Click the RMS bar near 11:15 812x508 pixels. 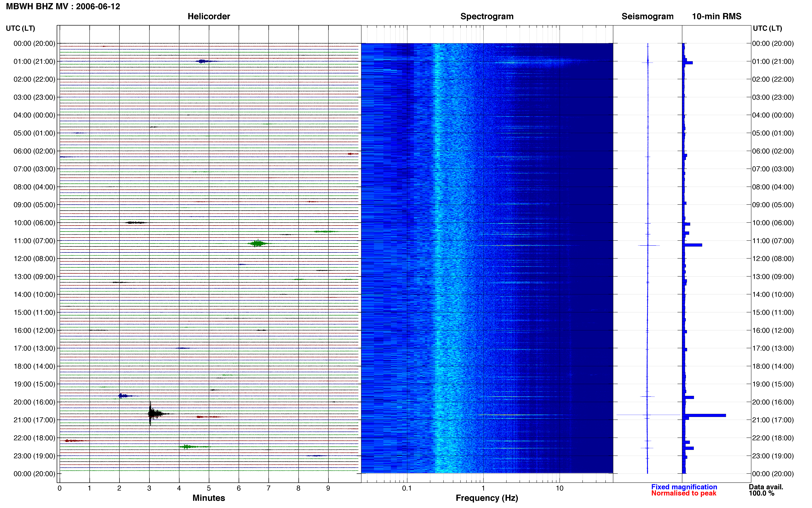coord(692,245)
